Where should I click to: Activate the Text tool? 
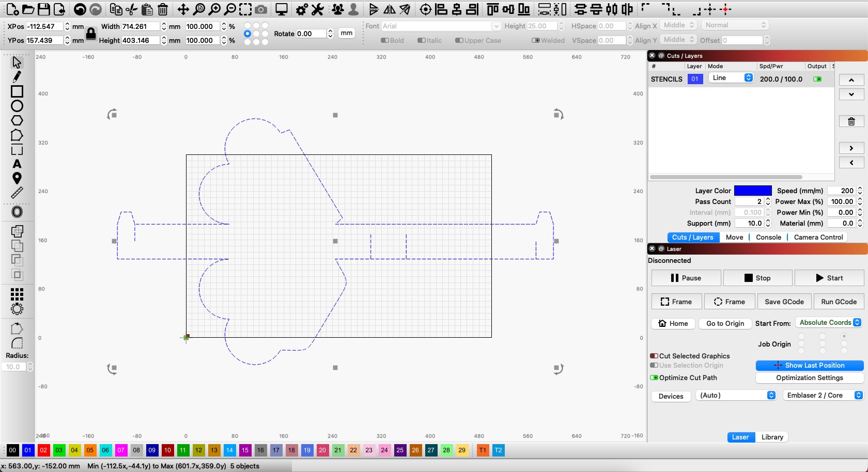pos(17,163)
